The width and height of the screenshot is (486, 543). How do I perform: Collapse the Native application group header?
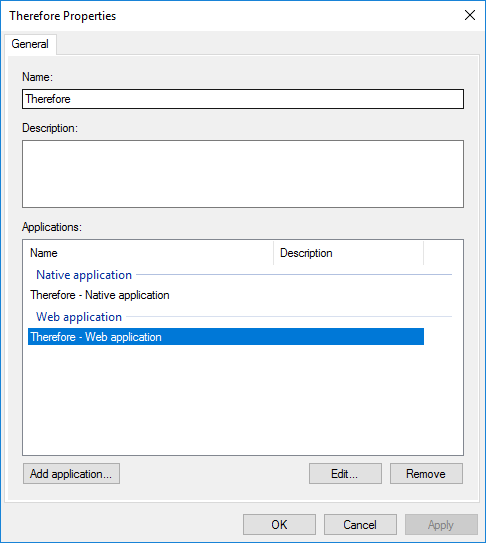point(84,275)
